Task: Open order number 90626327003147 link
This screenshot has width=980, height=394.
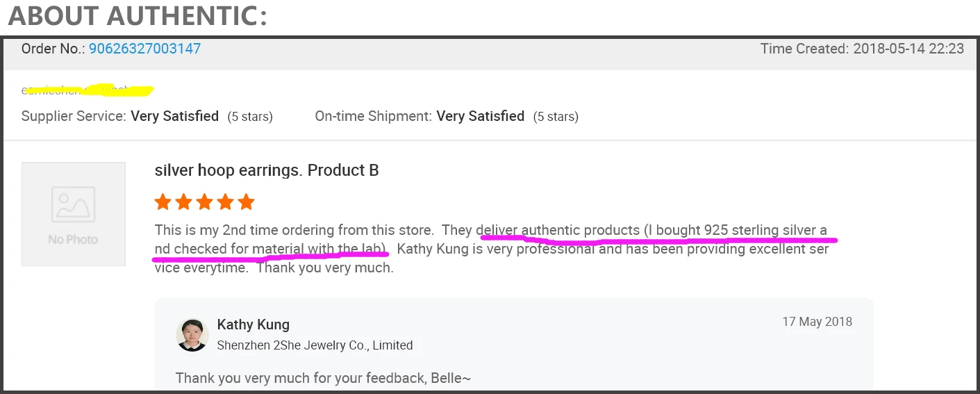Action: [x=144, y=49]
